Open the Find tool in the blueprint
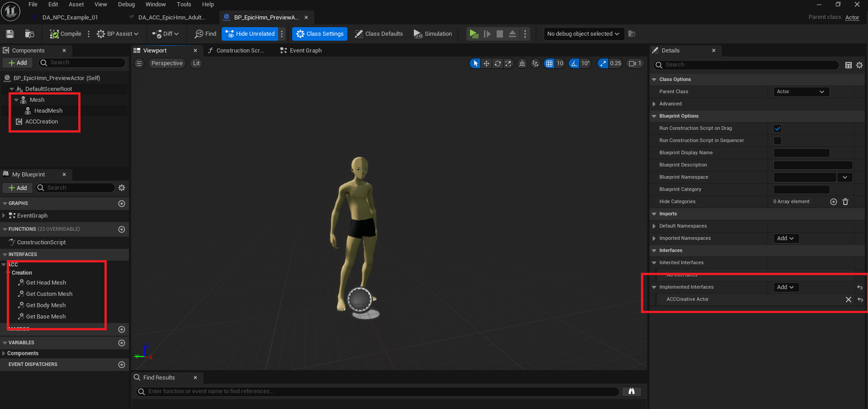Viewport: 868px width, 409px height. point(204,33)
